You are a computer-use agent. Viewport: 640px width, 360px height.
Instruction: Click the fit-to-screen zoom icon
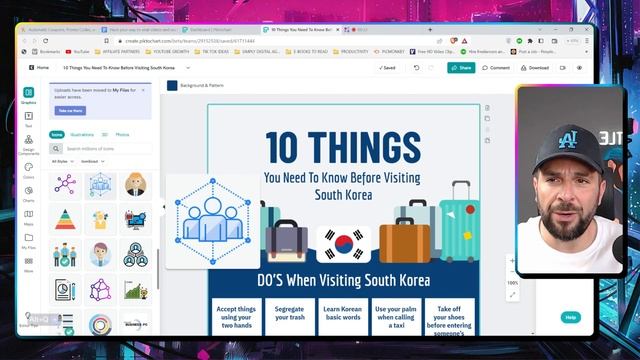[x=512, y=295]
